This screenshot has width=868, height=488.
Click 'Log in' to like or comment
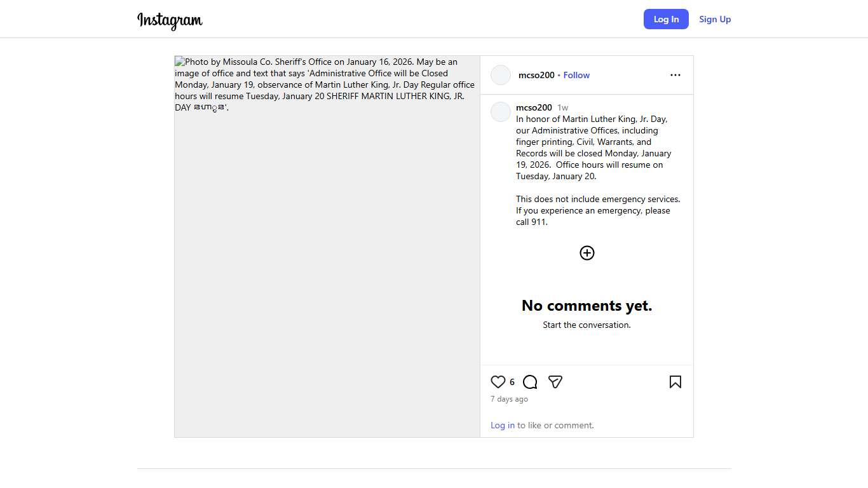(x=502, y=426)
